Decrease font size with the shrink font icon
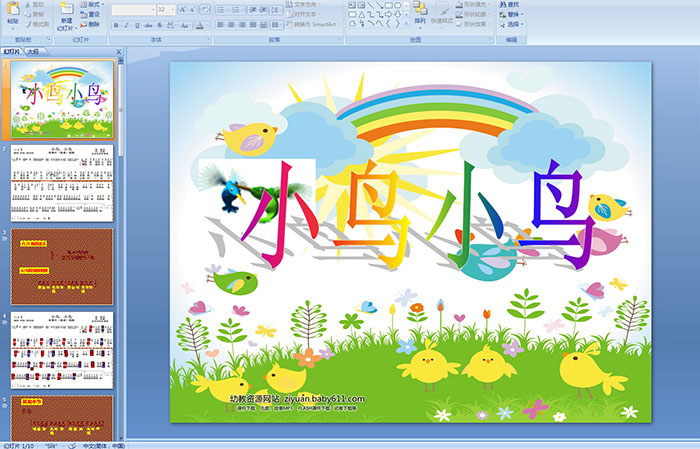 (x=192, y=9)
